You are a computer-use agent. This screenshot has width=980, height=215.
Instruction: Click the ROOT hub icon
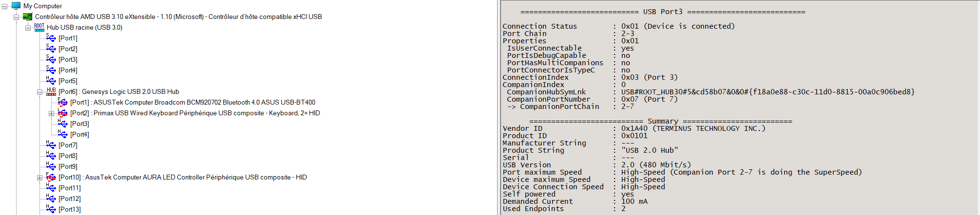(x=39, y=27)
